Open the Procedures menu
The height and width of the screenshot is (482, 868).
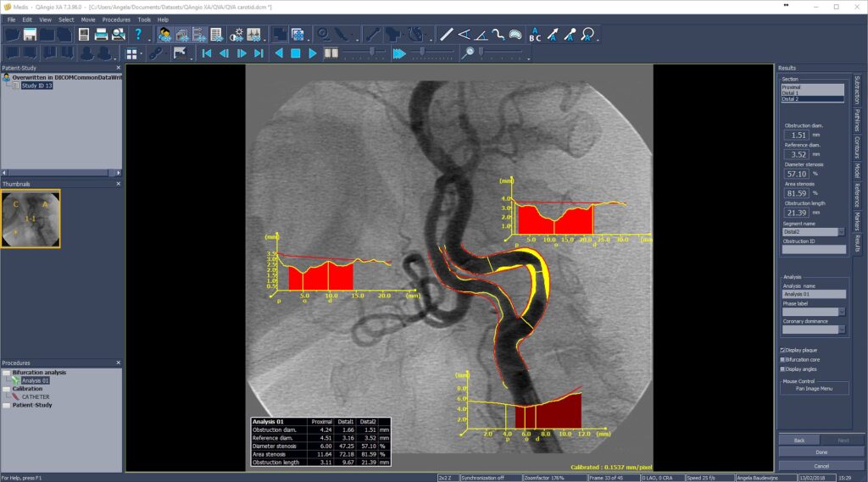[x=116, y=19]
